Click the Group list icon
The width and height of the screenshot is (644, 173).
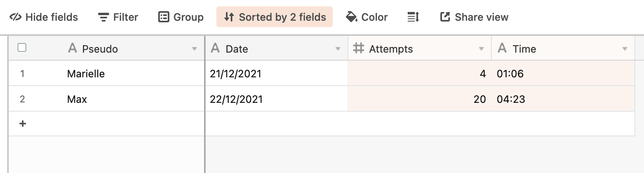(x=164, y=17)
